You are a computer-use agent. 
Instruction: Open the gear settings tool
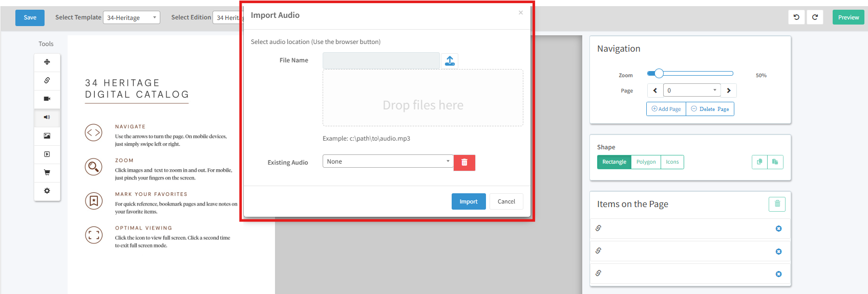[47, 191]
